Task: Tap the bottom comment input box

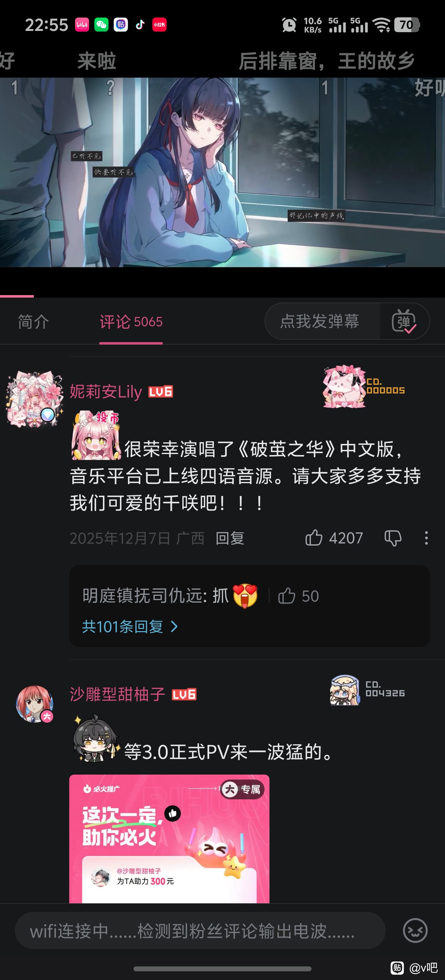Action: (200, 931)
